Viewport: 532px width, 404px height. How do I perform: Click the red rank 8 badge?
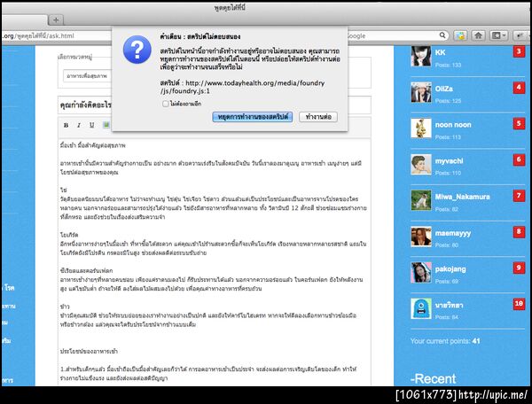coord(519,232)
